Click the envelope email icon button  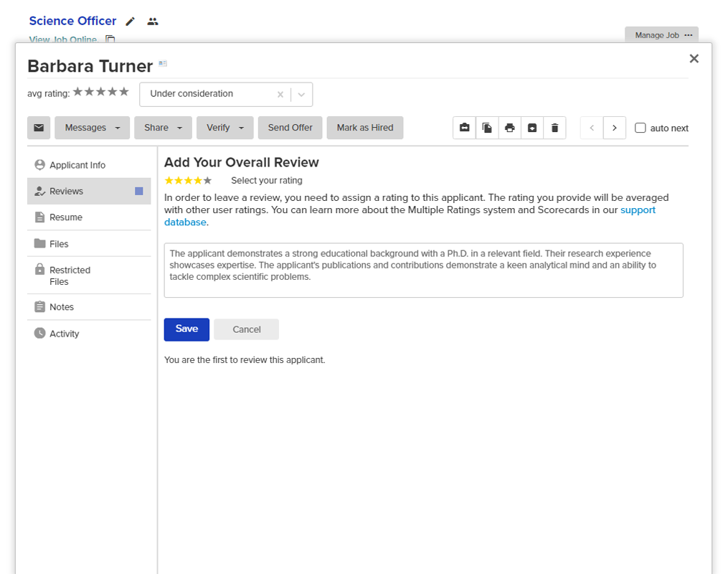point(39,128)
